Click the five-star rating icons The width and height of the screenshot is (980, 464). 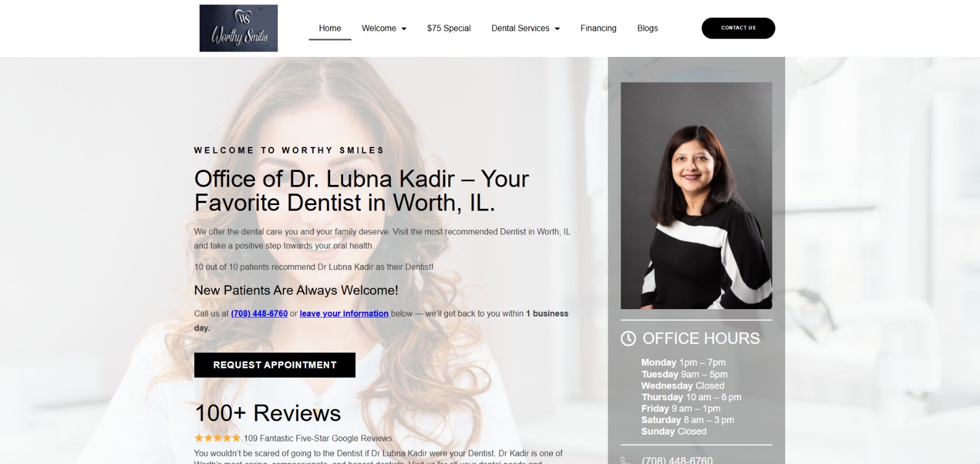pyautogui.click(x=217, y=438)
